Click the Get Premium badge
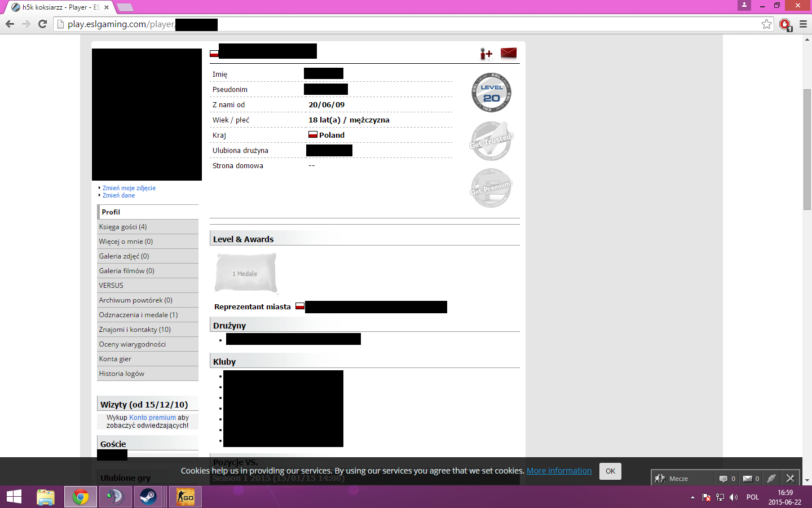The height and width of the screenshot is (508, 812). point(491,188)
